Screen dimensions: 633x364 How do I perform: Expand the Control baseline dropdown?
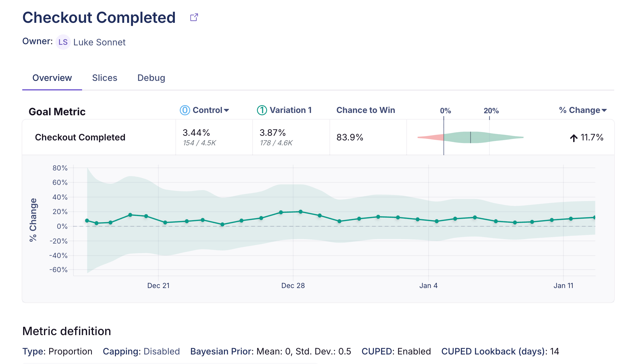[227, 110]
